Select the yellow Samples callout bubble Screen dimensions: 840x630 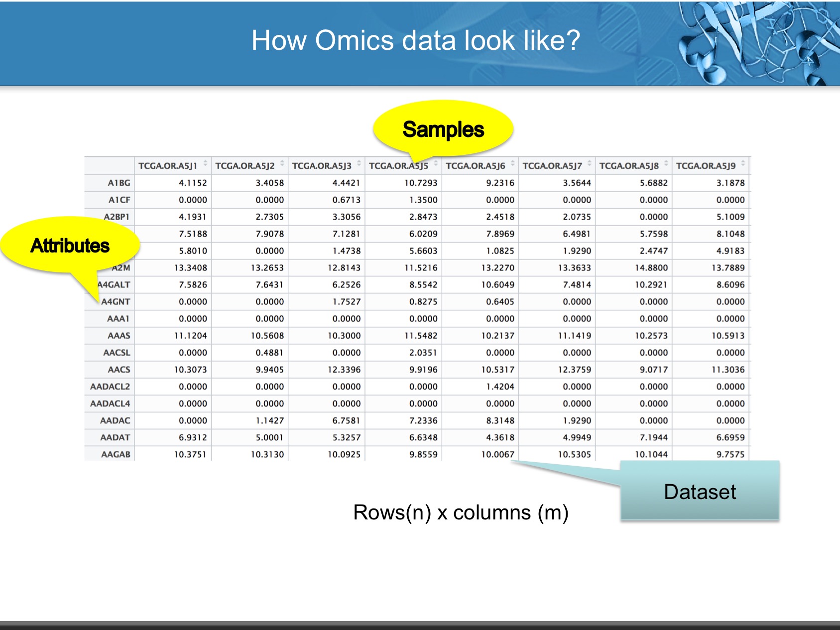tap(443, 129)
